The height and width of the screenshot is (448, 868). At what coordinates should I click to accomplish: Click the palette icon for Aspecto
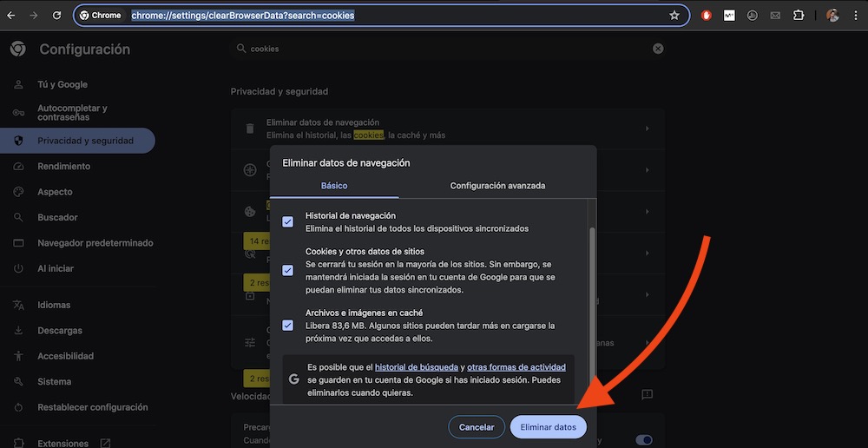coord(18,192)
